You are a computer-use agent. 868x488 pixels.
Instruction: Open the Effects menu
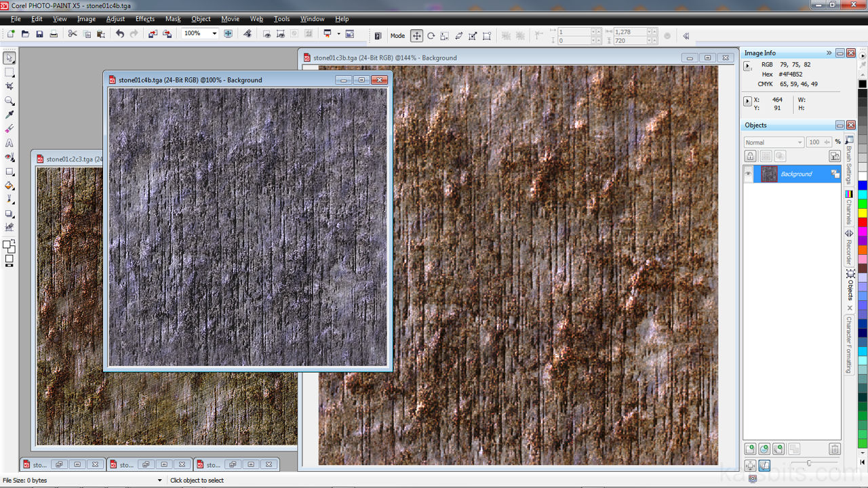pos(144,19)
